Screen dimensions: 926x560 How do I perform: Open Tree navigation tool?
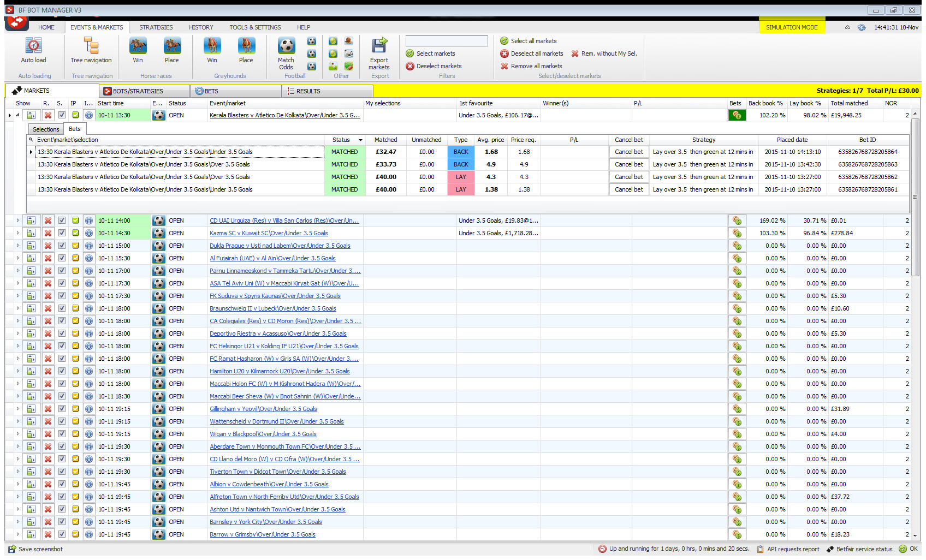click(x=91, y=46)
